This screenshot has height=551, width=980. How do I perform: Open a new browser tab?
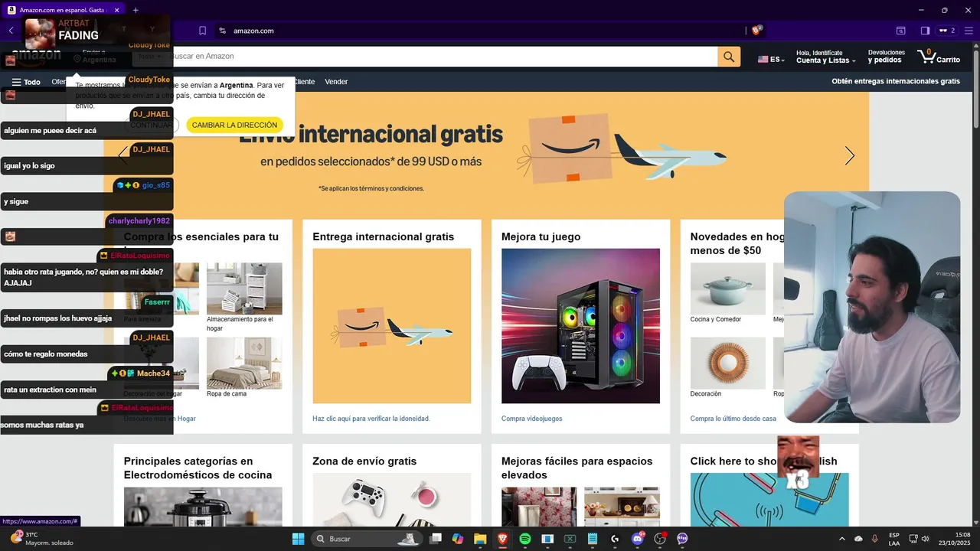(136, 10)
